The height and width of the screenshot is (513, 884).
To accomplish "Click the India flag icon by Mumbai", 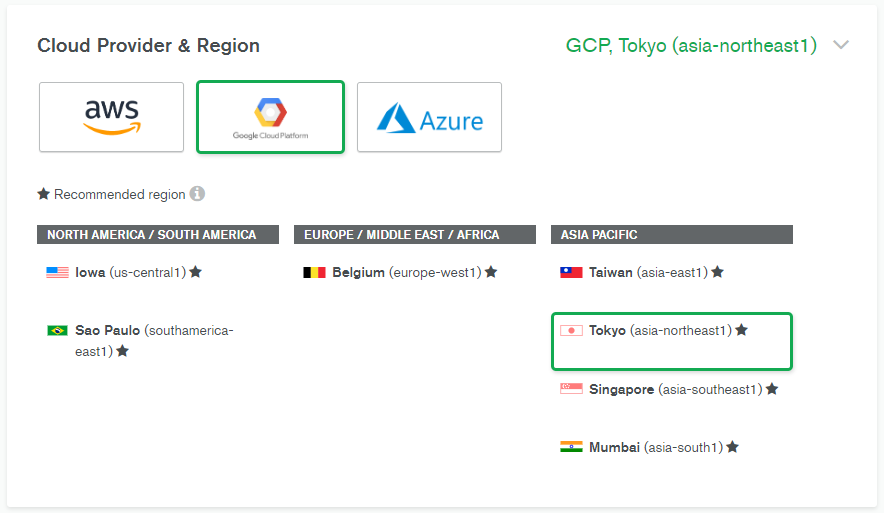I will 571,447.
